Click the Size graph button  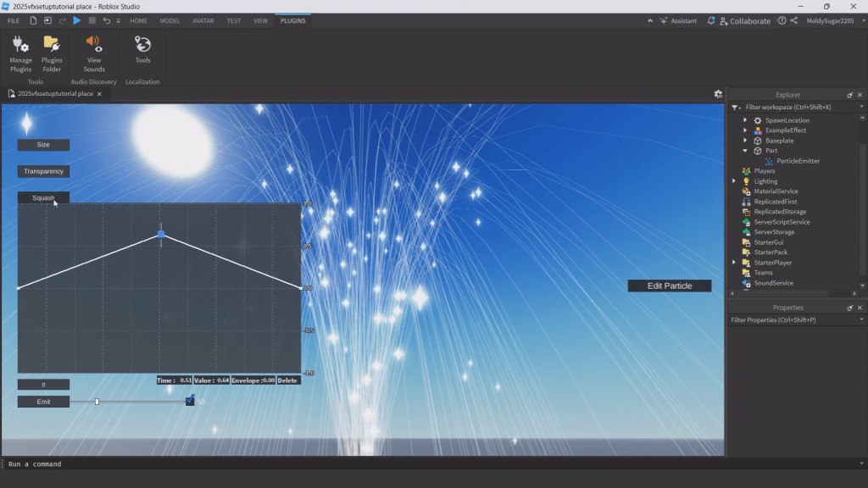tap(43, 145)
